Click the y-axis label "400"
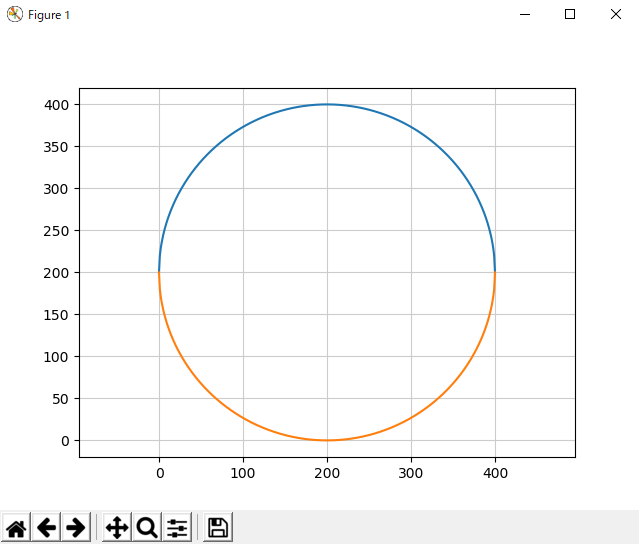 coord(57,105)
